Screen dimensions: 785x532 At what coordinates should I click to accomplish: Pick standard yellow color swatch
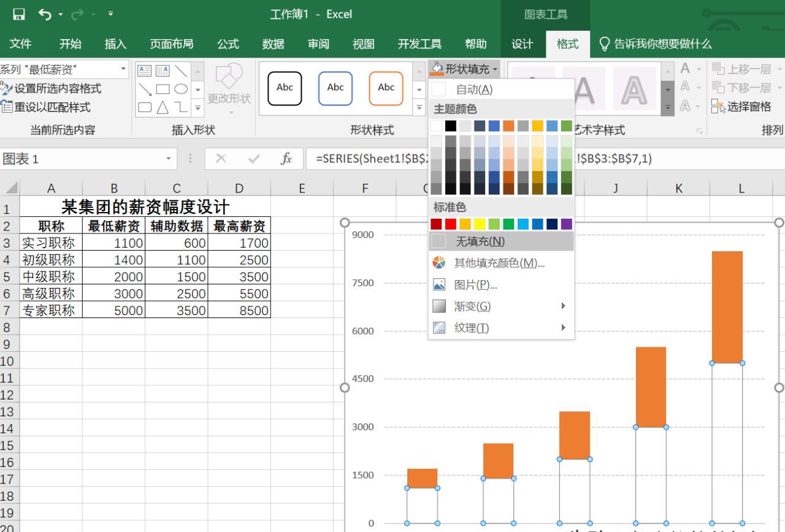point(480,224)
